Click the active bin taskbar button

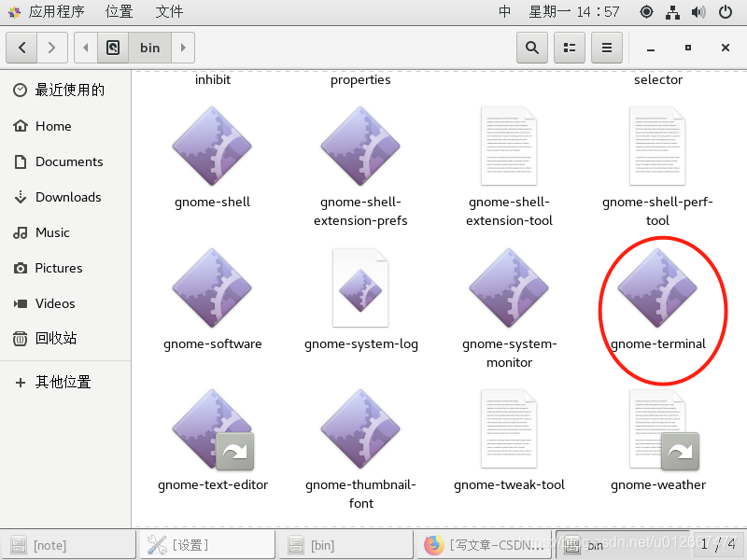pyautogui.click(x=622, y=545)
